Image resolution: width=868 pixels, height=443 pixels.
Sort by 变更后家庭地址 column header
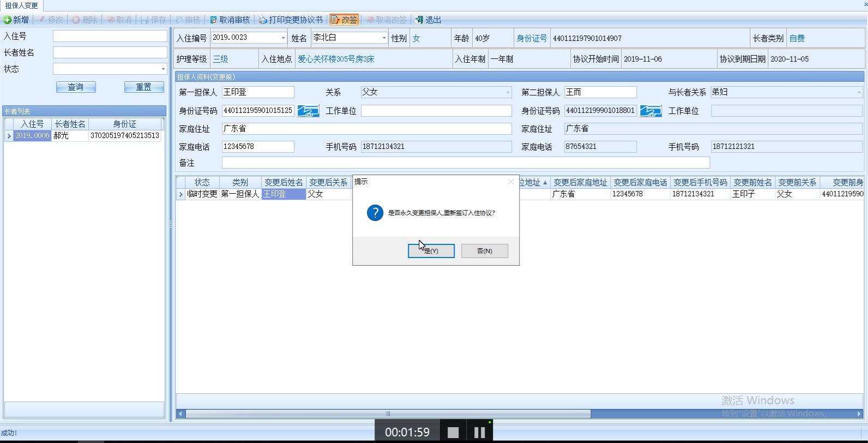pos(580,182)
